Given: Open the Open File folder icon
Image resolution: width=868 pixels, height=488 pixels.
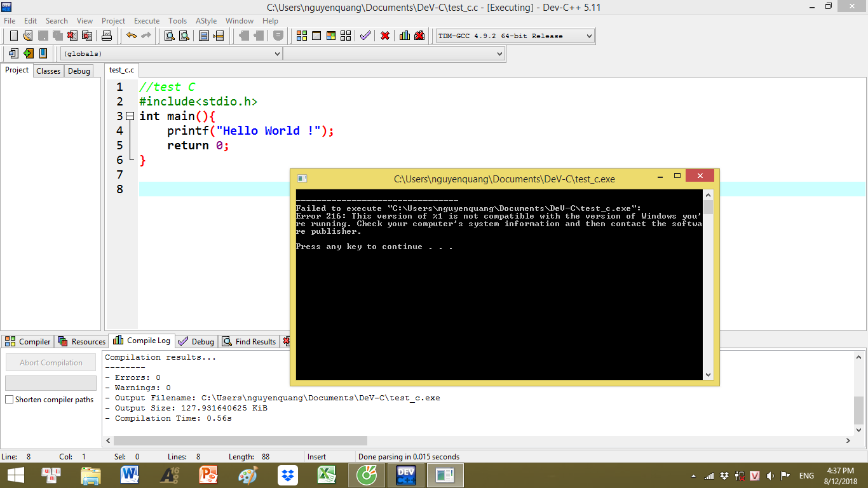Looking at the screenshot, I should pyautogui.click(x=28, y=36).
